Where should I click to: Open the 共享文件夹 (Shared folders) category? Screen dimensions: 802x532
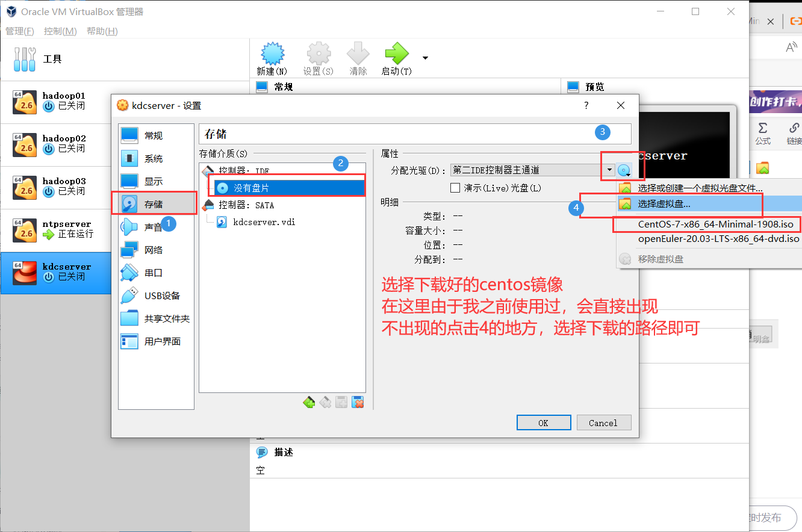(x=156, y=319)
